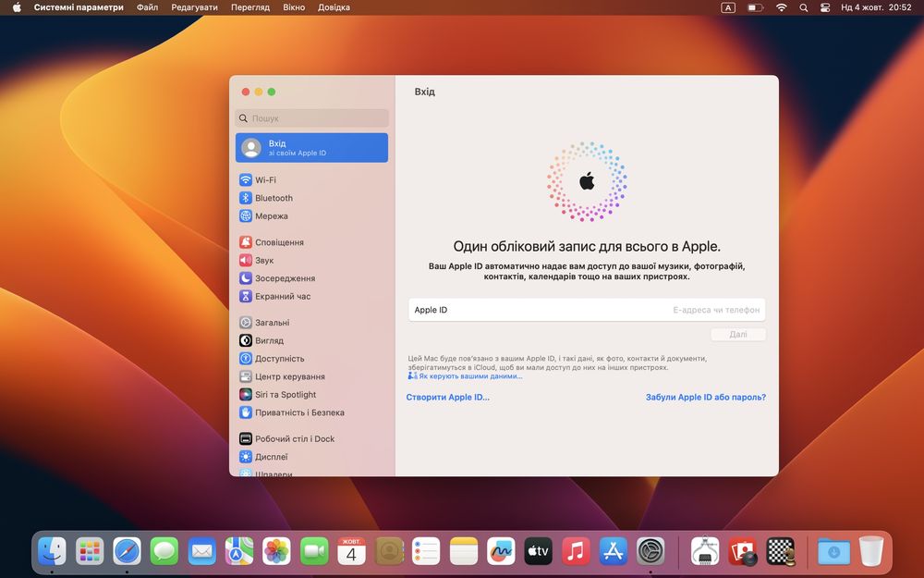
Task: Open the Довідка menu
Action: [334, 7]
